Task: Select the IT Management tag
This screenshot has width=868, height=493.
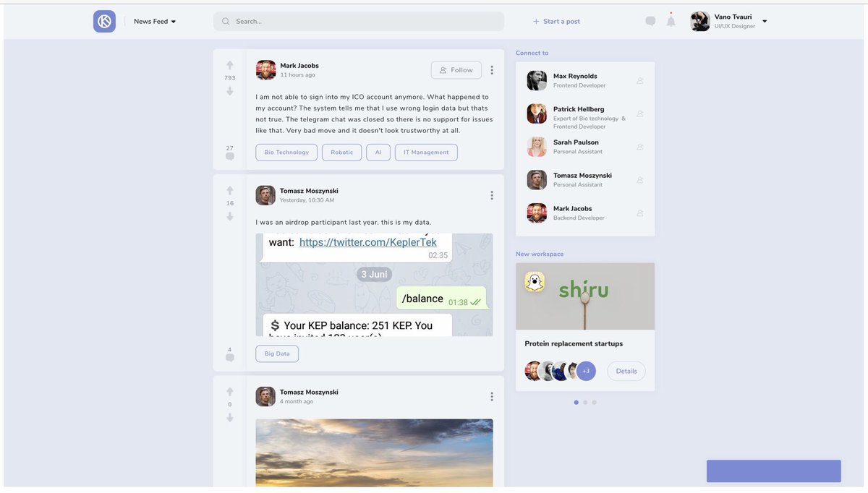Action: pyautogui.click(x=426, y=153)
